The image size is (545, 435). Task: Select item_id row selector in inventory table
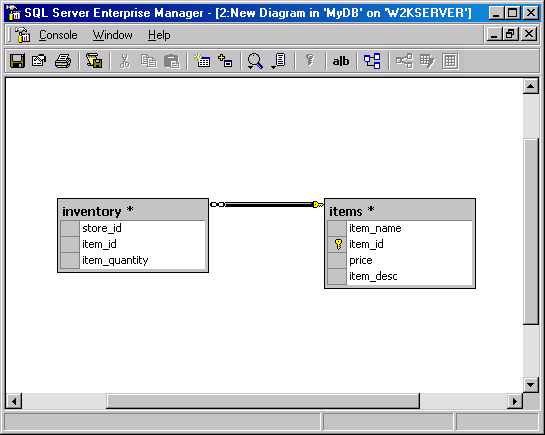70,244
